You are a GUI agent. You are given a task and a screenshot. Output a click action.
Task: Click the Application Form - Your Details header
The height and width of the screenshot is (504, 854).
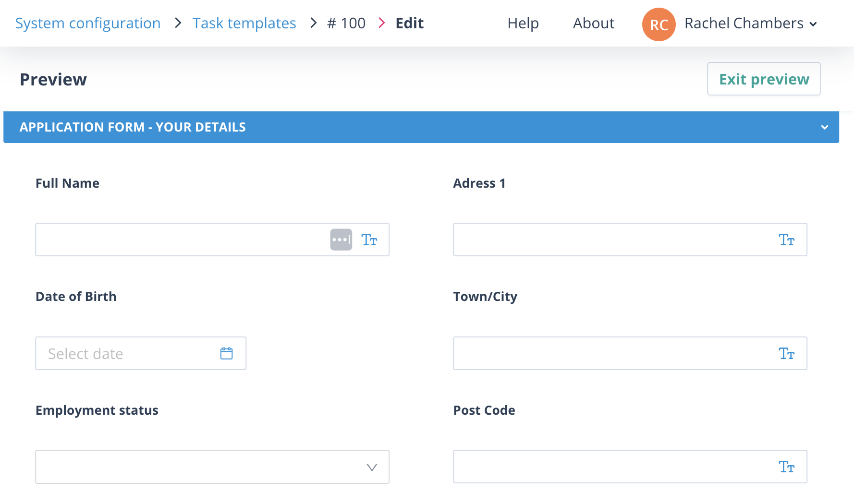tap(421, 127)
